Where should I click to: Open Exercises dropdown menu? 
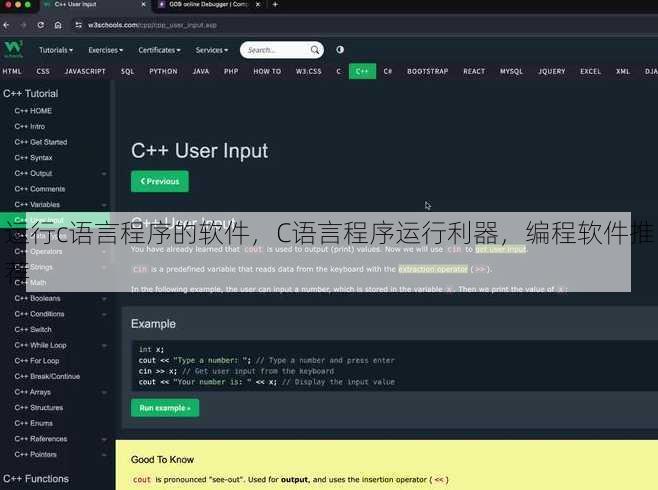(x=105, y=50)
